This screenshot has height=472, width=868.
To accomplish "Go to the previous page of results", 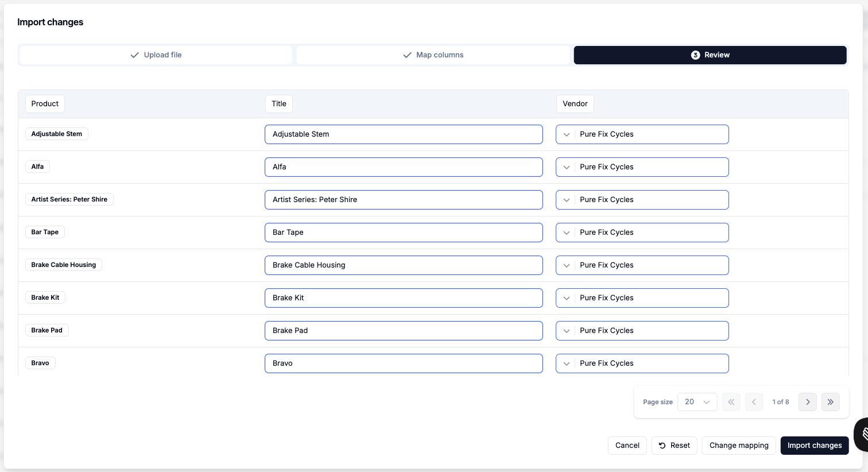I will 754,402.
